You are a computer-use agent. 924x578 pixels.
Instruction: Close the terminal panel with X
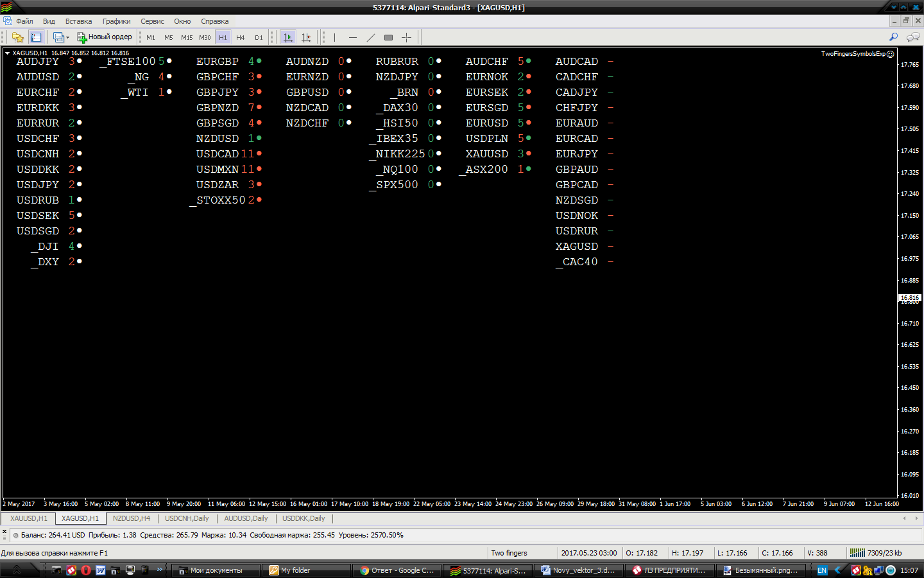coord(4,531)
